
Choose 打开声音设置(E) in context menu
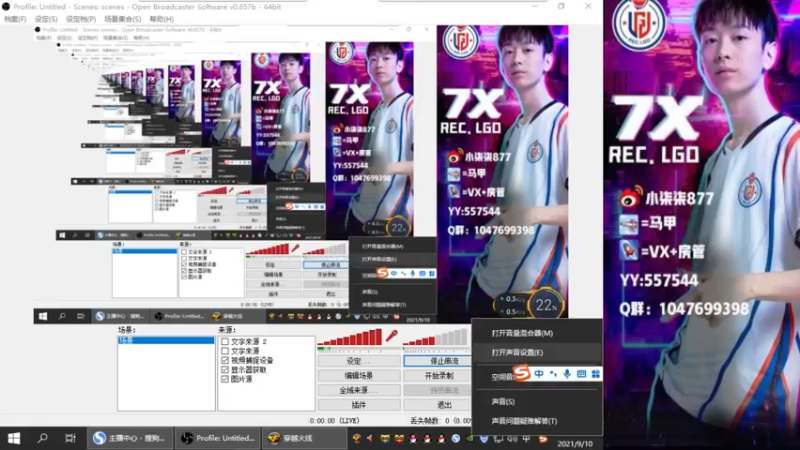pos(537,353)
